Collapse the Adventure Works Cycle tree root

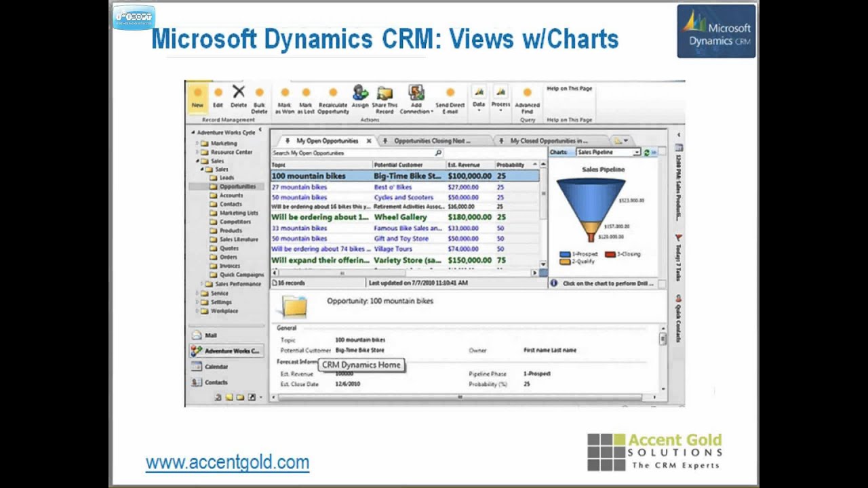(x=193, y=133)
